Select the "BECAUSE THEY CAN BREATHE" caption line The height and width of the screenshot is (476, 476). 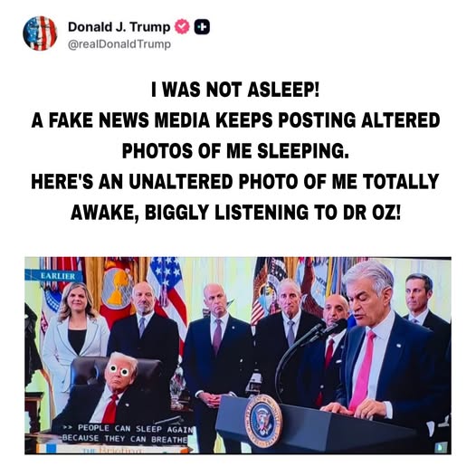(125, 439)
